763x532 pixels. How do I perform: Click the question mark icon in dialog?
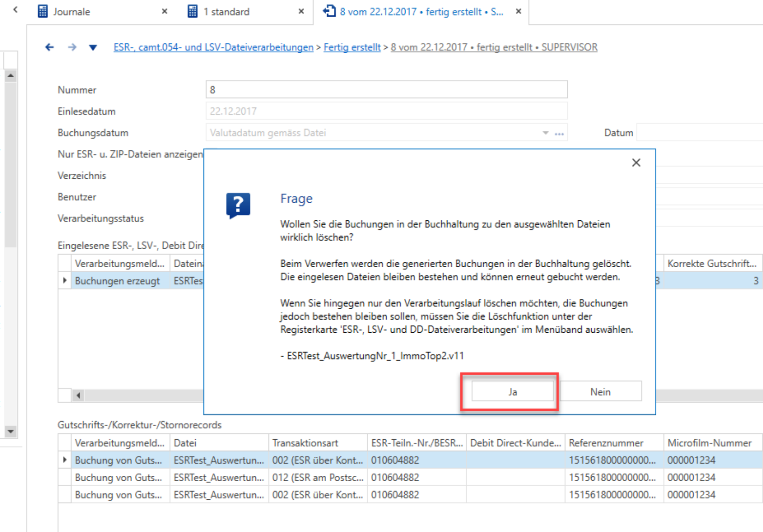click(238, 206)
